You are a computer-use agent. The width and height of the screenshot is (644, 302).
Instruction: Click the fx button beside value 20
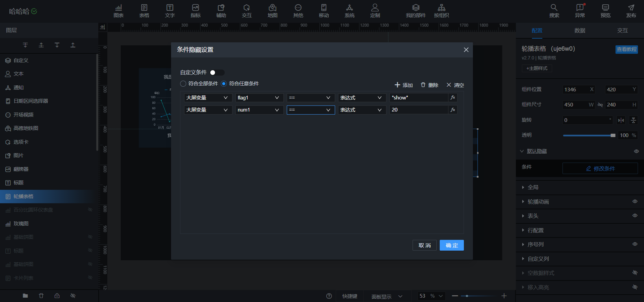pyautogui.click(x=453, y=110)
